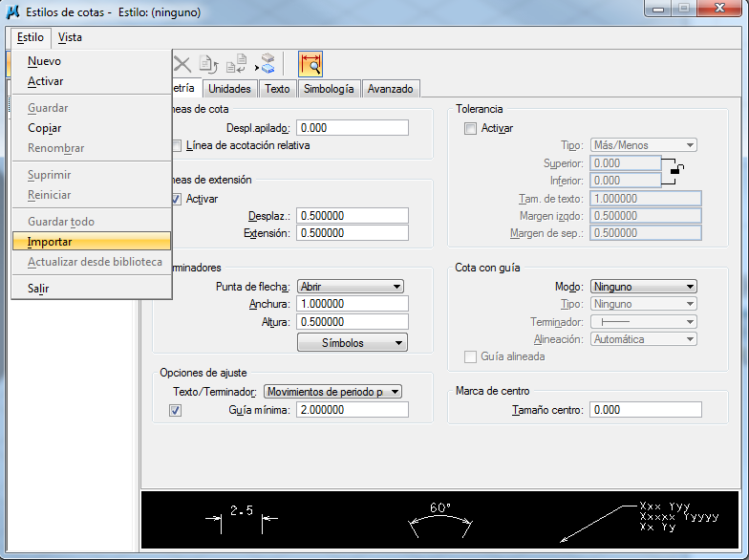
Task: Enable the Tolerancia Activar checkbox
Action: [x=469, y=128]
